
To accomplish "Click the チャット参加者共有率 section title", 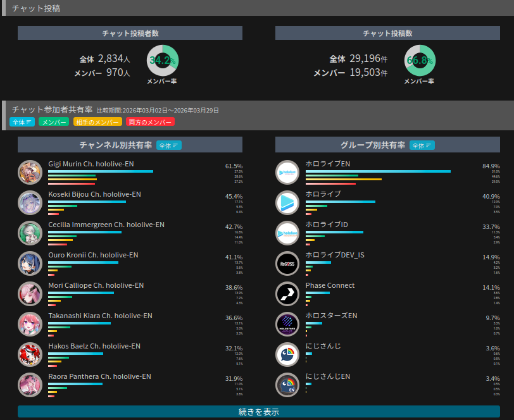I will [x=53, y=110].
